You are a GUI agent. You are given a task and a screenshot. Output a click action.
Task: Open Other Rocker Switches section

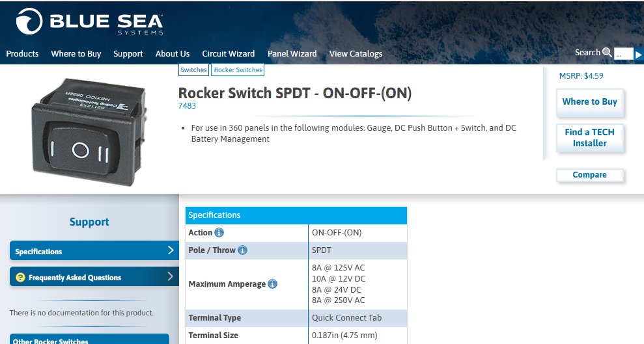(90, 339)
